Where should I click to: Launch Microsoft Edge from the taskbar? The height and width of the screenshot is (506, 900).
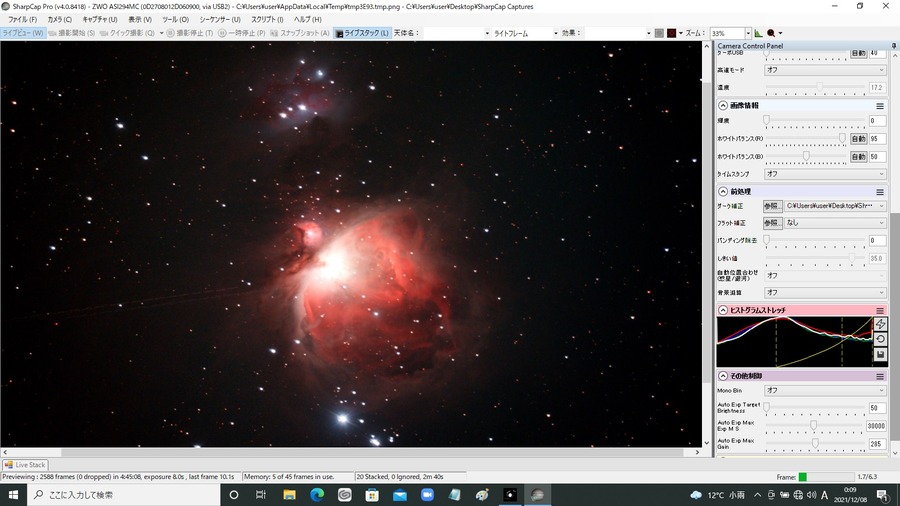[x=317, y=495]
